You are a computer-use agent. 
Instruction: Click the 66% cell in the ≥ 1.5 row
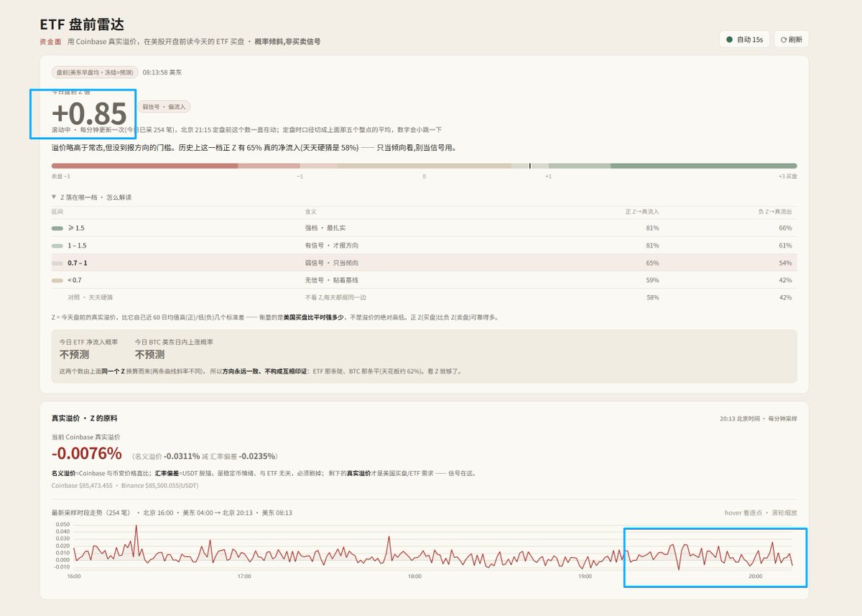point(785,228)
